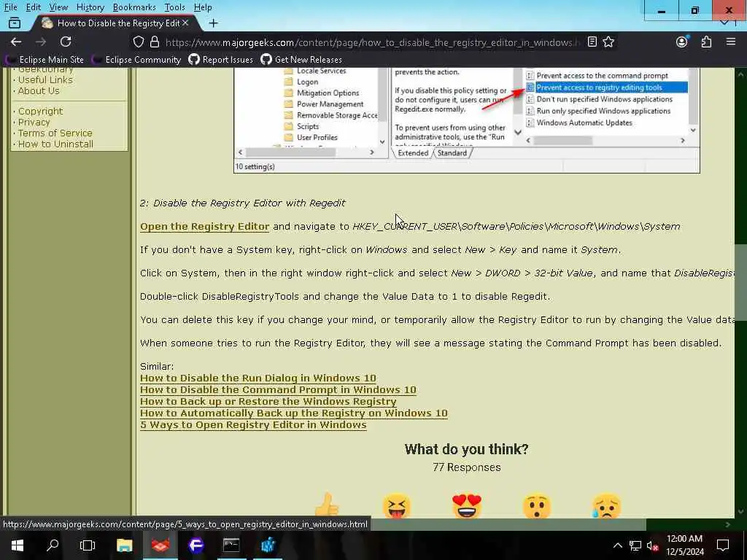Follow the Open the Registry Editor link
The height and width of the screenshot is (560, 747).
[x=205, y=227]
